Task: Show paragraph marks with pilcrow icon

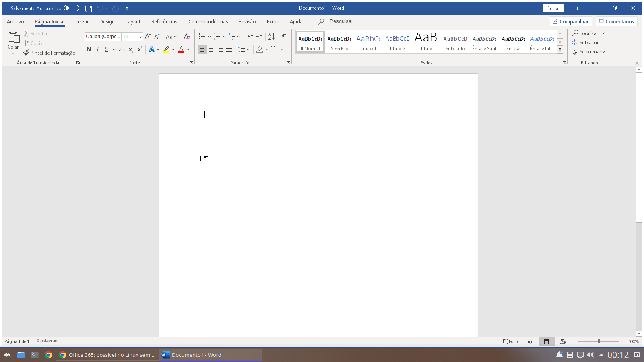Action: click(x=284, y=37)
